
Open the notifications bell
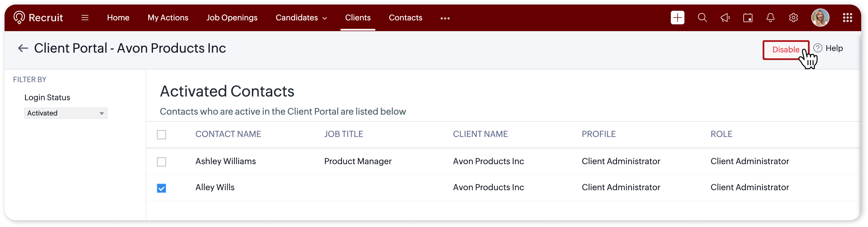point(770,18)
